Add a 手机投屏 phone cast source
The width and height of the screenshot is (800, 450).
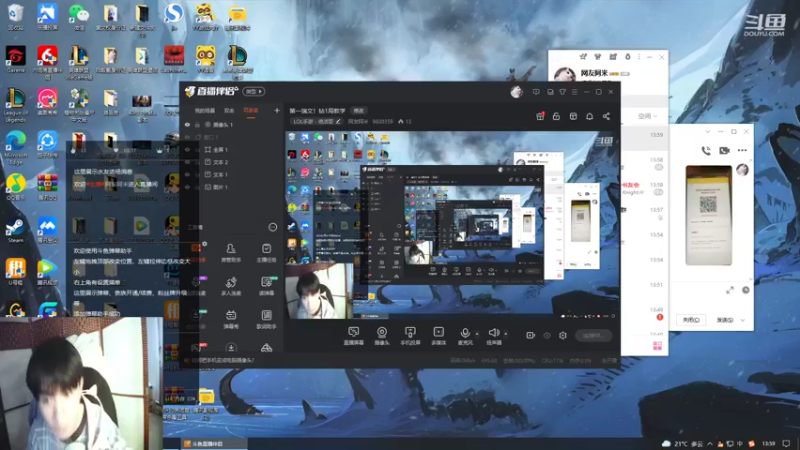pos(410,336)
